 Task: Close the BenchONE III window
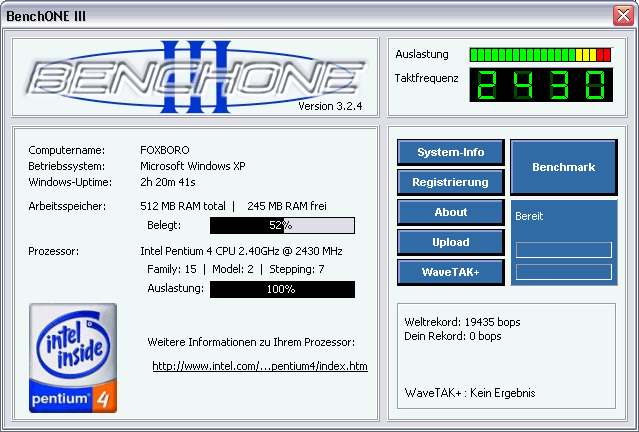point(623,16)
